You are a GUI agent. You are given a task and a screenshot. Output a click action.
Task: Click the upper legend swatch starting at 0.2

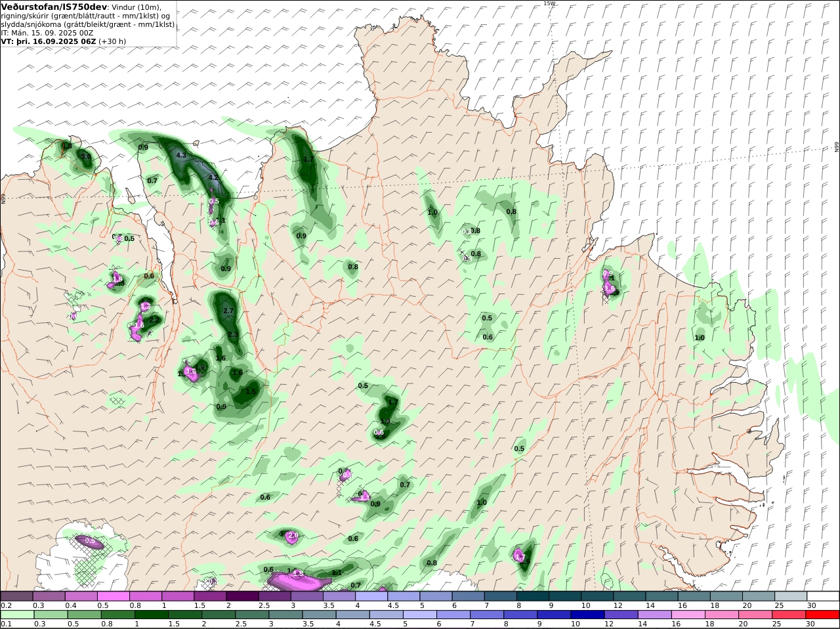click(16, 596)
